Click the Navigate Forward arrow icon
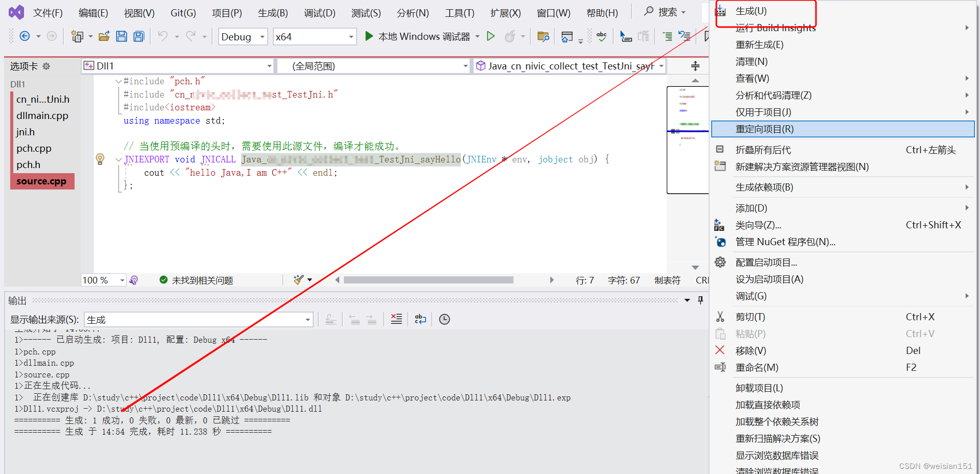The width and height of the screenshot is (980, 474). click(x=52, y=36)
